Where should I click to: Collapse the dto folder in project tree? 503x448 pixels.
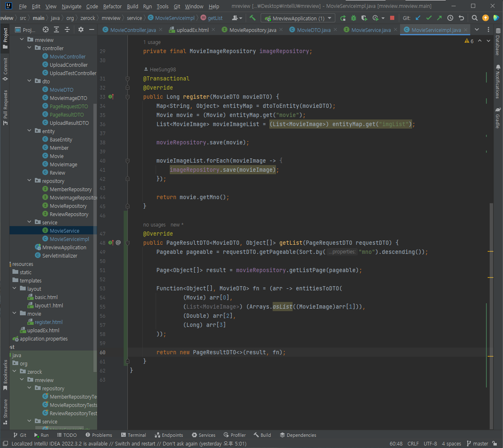click(x=29, y=81)
